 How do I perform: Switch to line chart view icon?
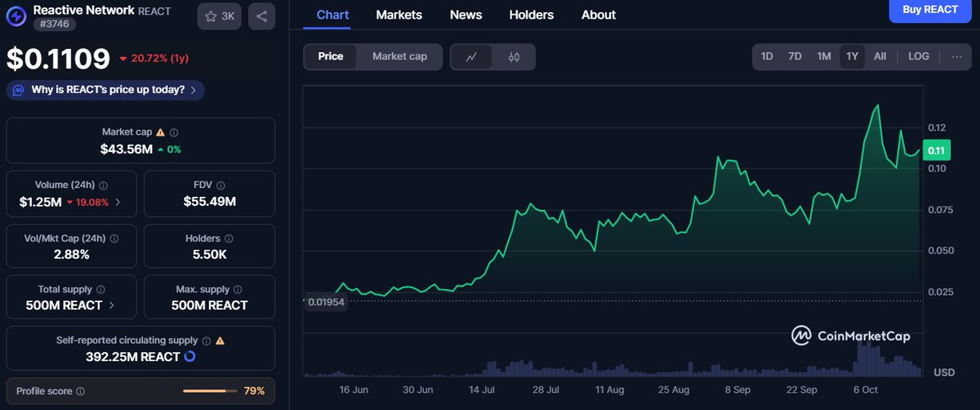[471, 57]
